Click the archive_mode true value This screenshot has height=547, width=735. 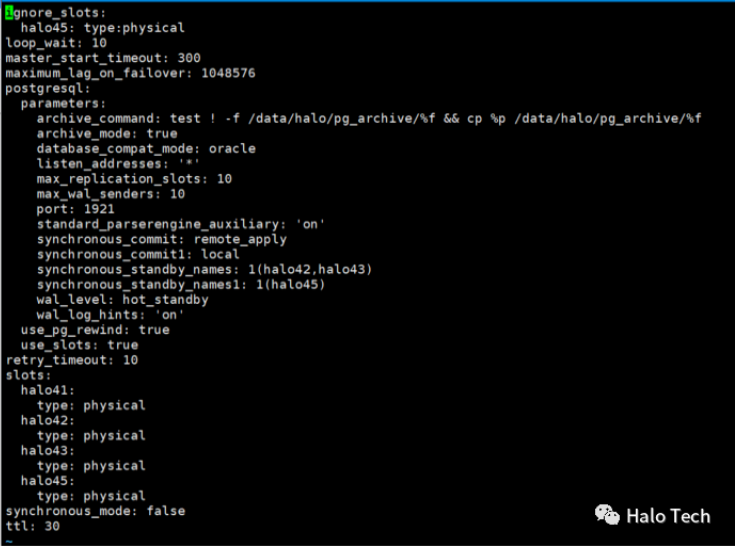coord(162,133)
